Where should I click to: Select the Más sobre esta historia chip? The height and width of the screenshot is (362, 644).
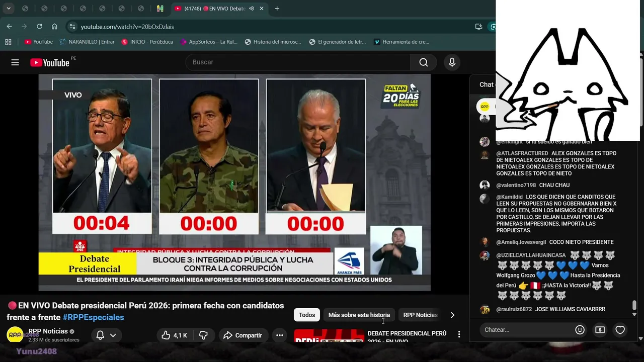[x=359, y=315]
